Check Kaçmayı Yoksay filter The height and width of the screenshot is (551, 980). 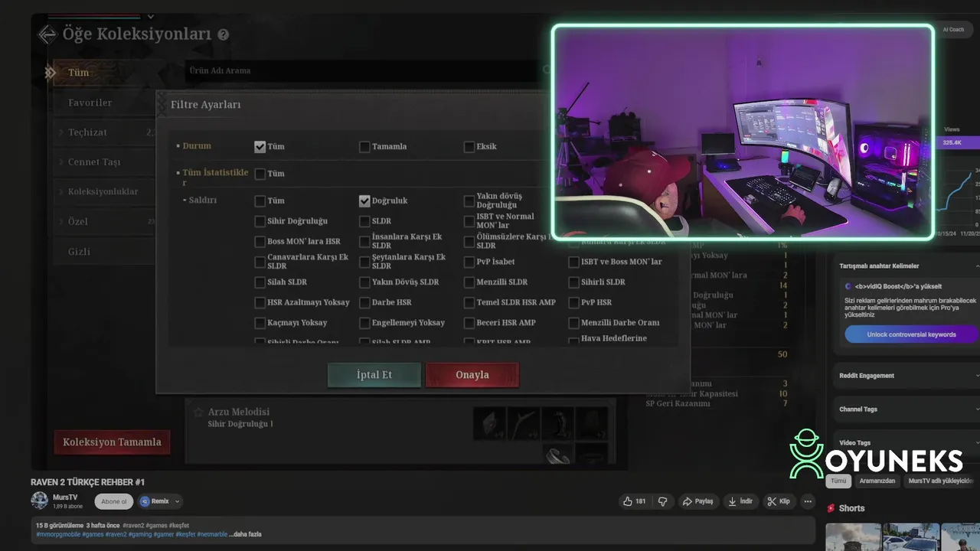260,322
